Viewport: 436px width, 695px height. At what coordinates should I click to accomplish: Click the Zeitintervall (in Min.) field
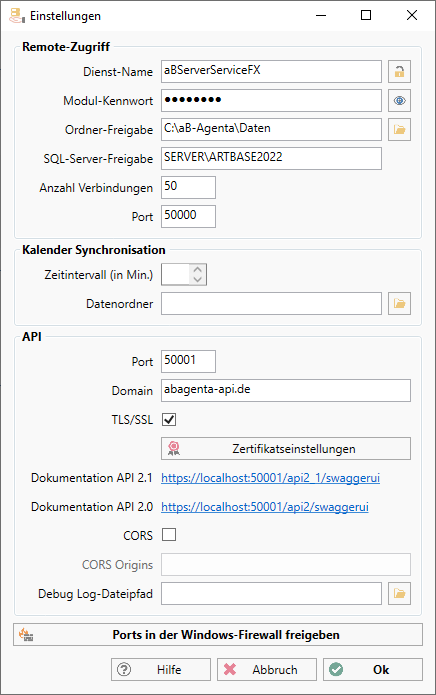point(176,274)
